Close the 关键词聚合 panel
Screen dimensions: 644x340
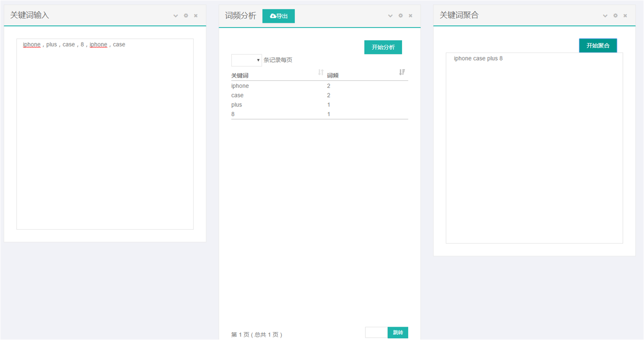[625, 16]
